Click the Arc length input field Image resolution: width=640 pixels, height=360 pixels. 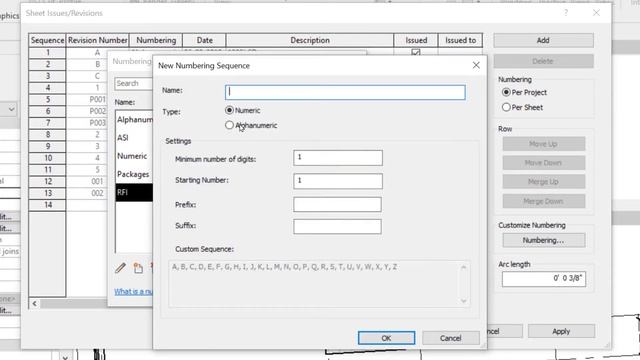click(544, 279)
